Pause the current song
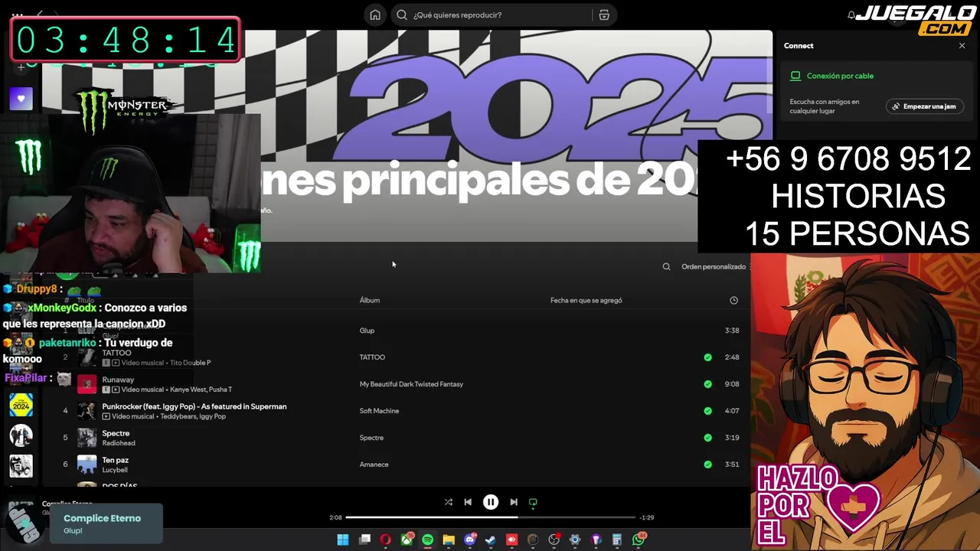The image size is (980, 551). pyautogui.click(x=491, y=502)
